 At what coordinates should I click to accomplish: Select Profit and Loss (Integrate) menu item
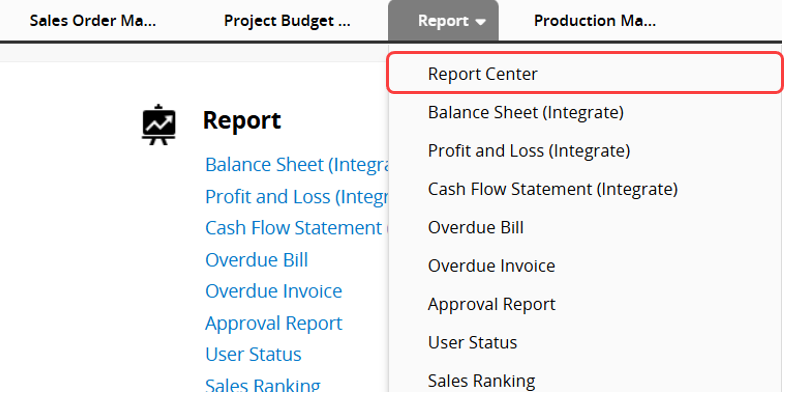(x=528, y=150)
